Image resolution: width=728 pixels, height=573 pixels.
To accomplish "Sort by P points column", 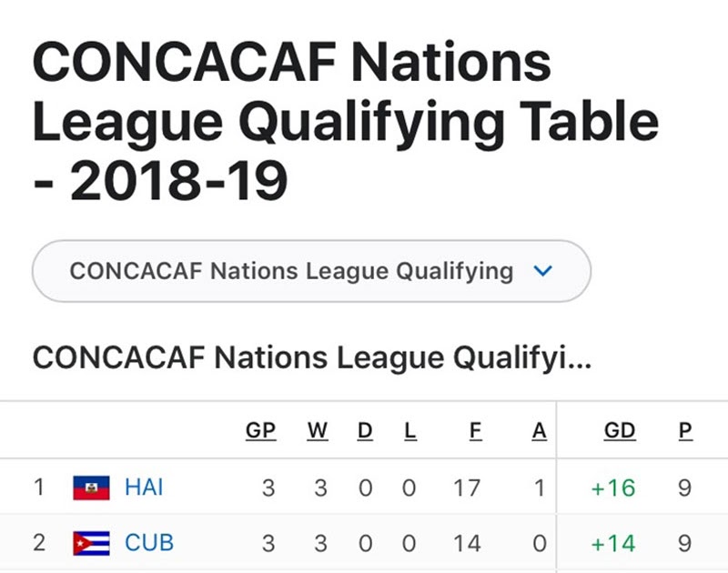I will [685, 430].
